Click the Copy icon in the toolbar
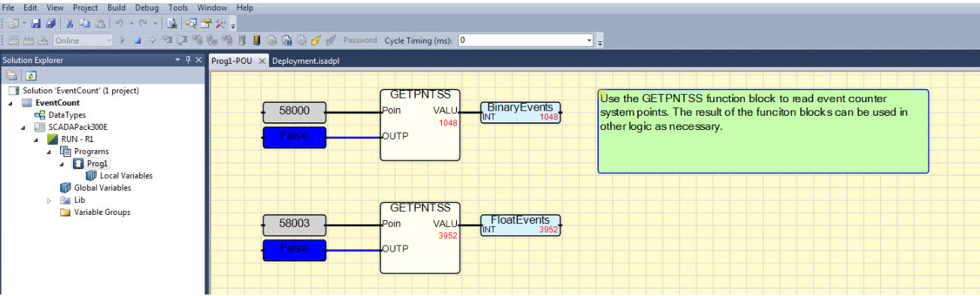This screenshot has height=296, width=980. coord(85,23)
